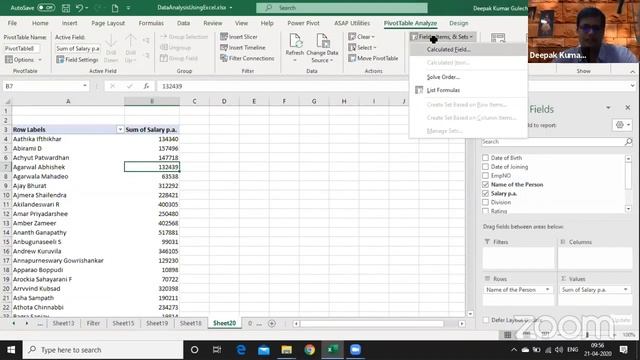Click the Power Pivot tab
This screenshot has width=640, height=360.
pos(303,23)
